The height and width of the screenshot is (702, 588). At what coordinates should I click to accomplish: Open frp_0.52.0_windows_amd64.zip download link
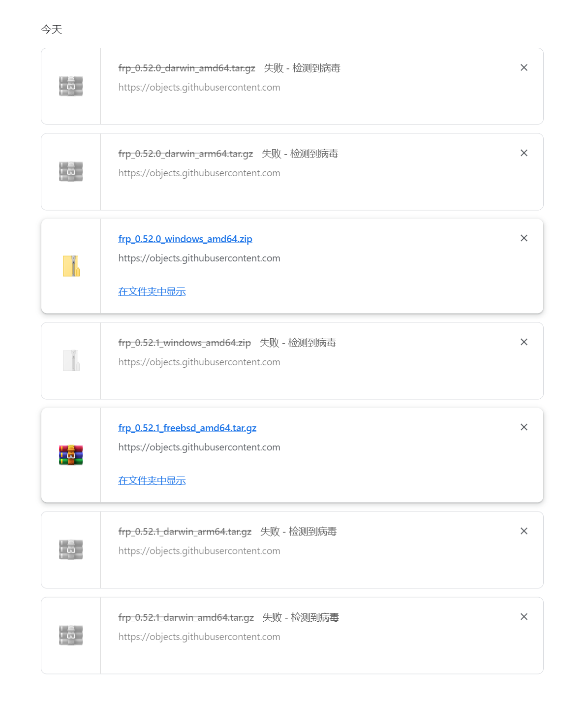(x=185, y=239)
